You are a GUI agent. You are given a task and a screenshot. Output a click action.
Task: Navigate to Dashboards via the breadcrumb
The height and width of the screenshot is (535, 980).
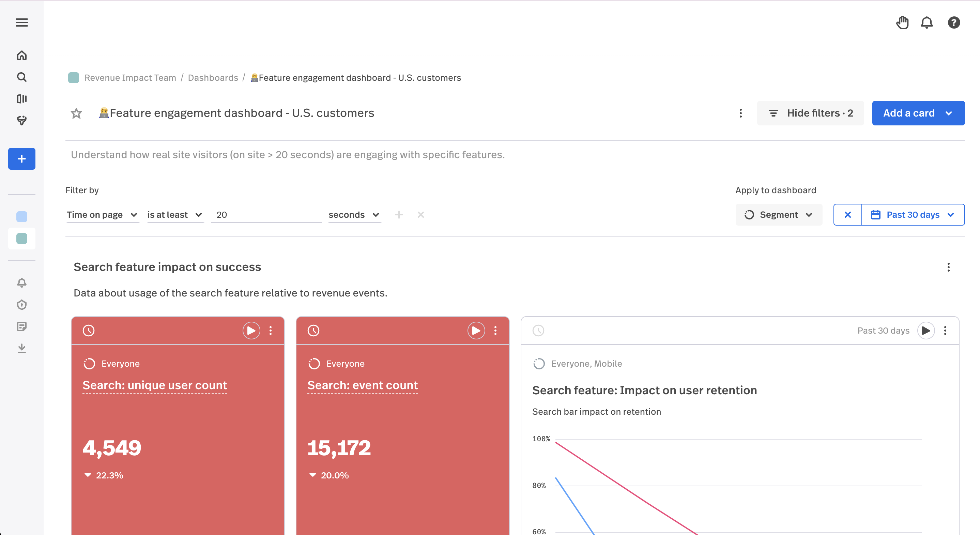tap(213, 78)
